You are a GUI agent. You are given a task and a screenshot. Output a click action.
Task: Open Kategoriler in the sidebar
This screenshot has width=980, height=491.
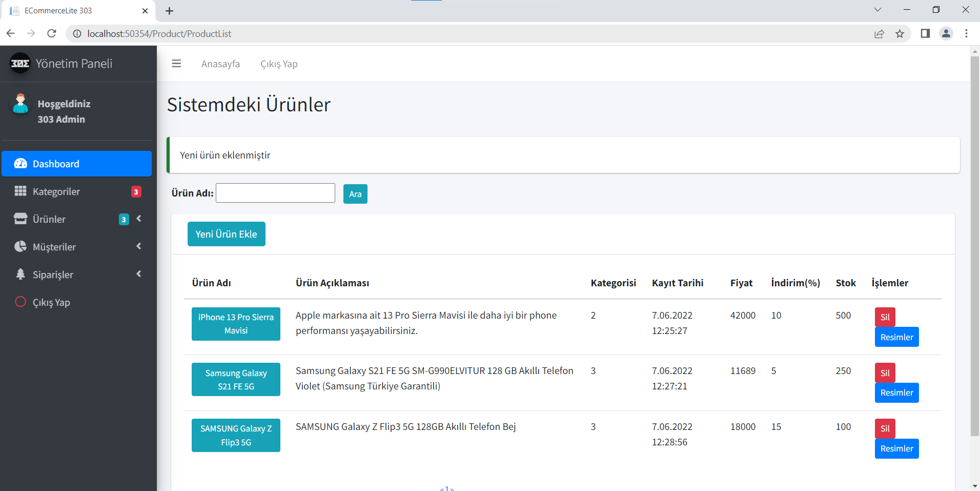77,191
